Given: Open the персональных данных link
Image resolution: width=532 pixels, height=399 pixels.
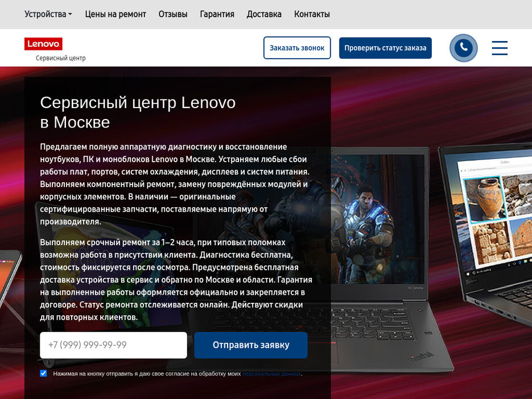Looking at the screenshot, I should click(x=271, y=373).
